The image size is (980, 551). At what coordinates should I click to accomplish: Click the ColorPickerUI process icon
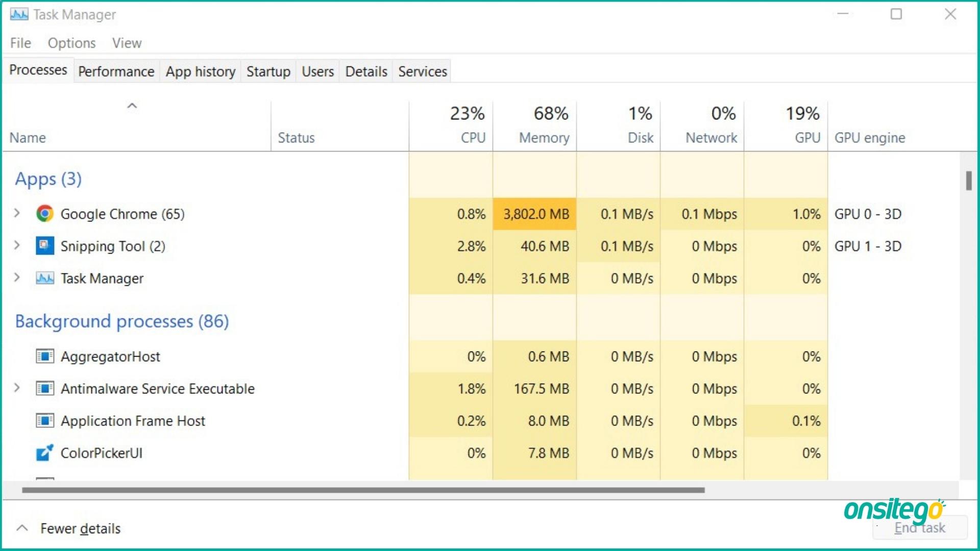coord(45,453)
